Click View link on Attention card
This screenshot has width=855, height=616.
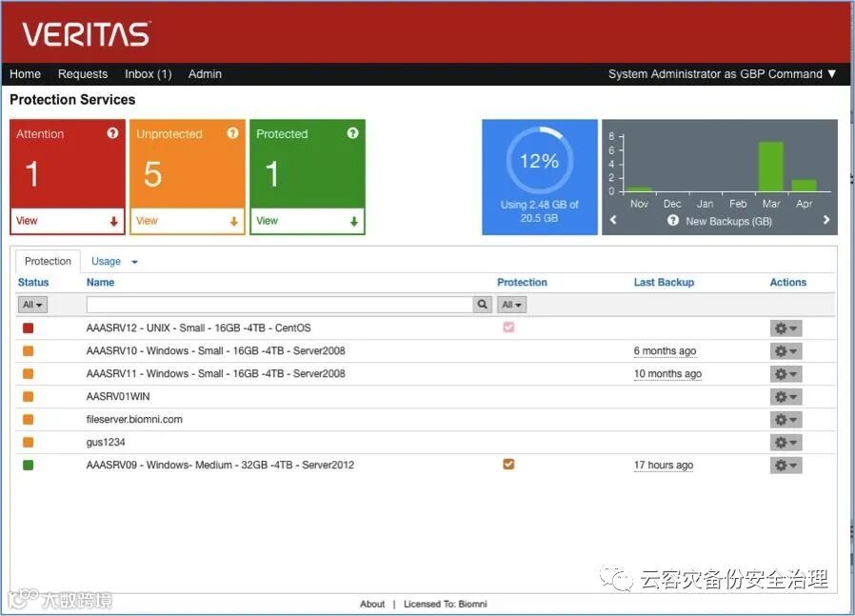pyautogui.click(x=27, y=221)
